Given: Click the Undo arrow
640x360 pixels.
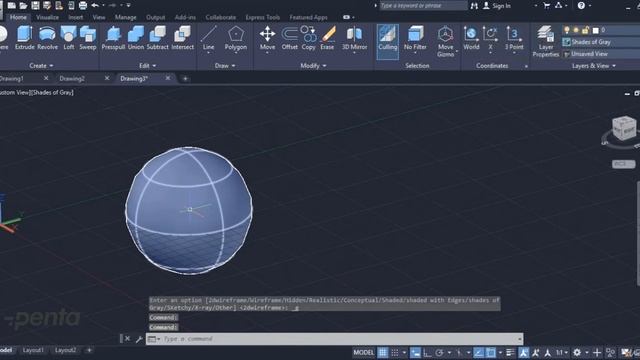Looking at the screenshot, I should click(x=95, y=5).
